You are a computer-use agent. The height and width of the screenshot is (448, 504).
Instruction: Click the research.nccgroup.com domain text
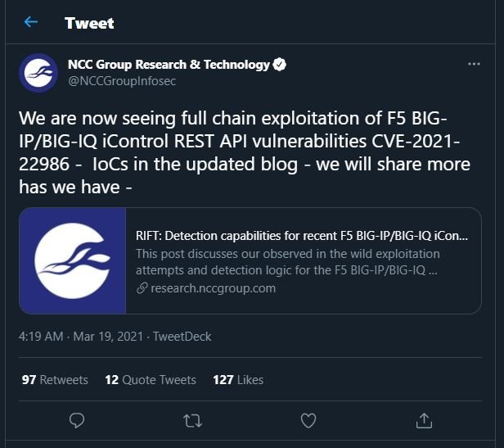tap(213, 288)
